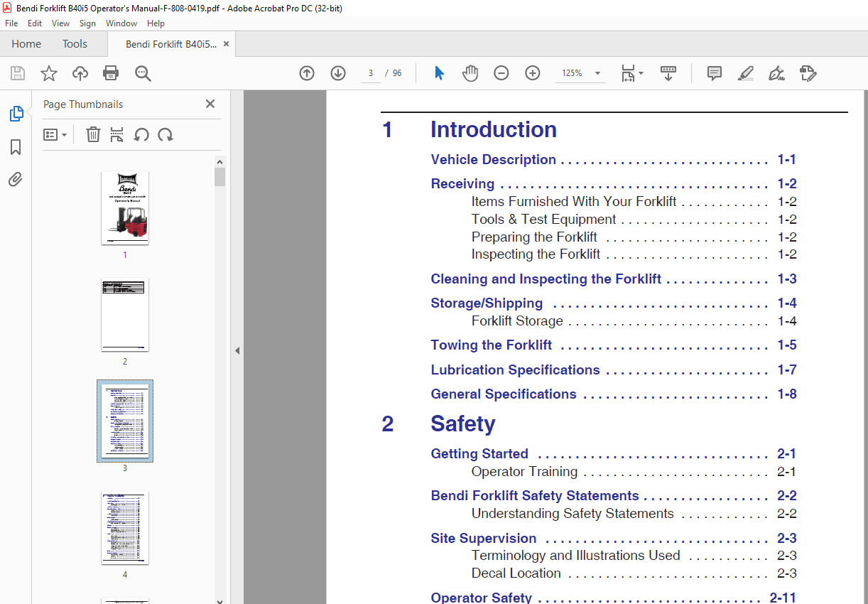
Task: Open the Bookmarks sidebar panel
Action: coord(16,147)
